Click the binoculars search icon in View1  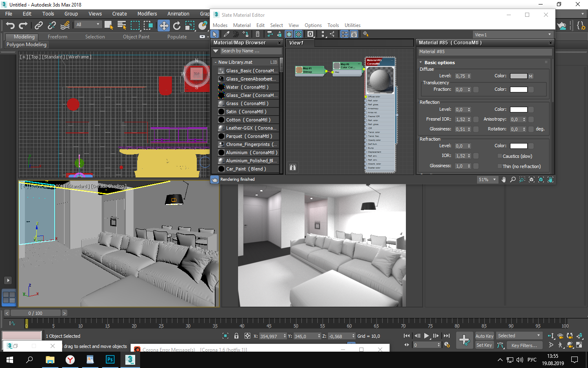(x=293, y=167)
